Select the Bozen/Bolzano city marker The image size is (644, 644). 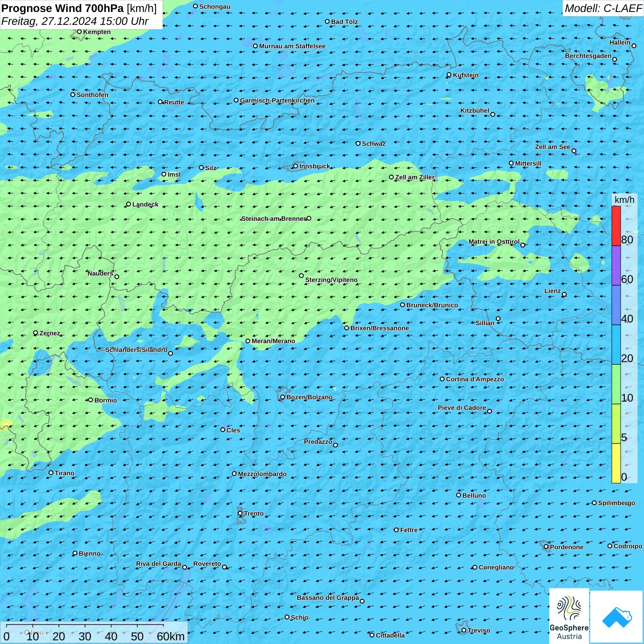tap(283, 397)
